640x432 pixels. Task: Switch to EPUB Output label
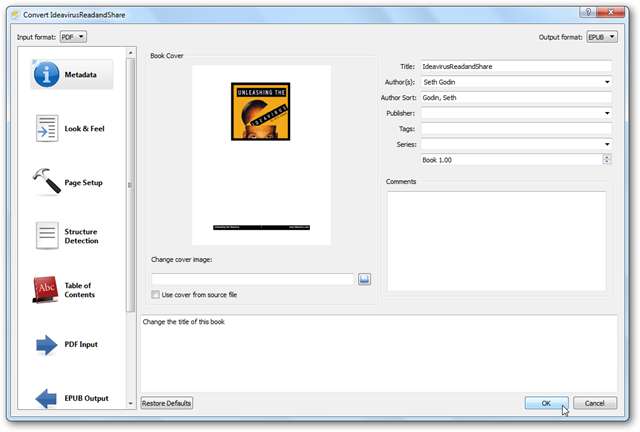tap(87, 398)
